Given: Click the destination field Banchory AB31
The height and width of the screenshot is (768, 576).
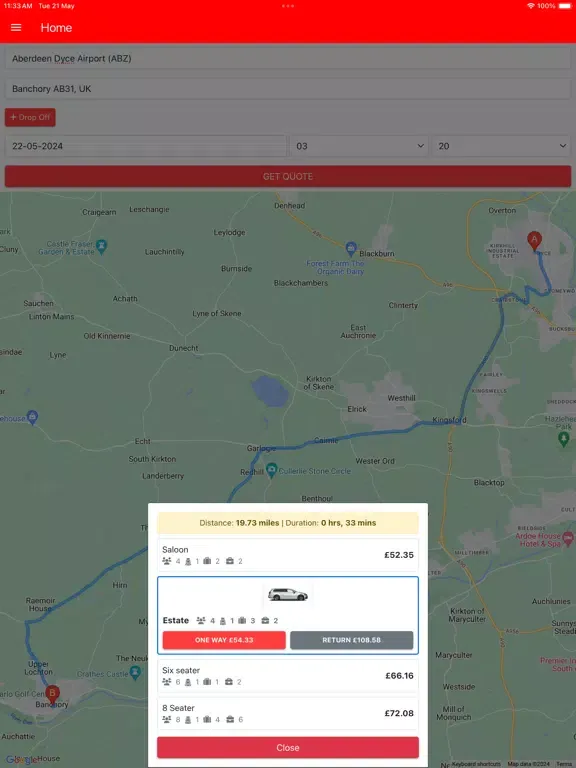Looking at the screenshot, I should click(288, 89).
